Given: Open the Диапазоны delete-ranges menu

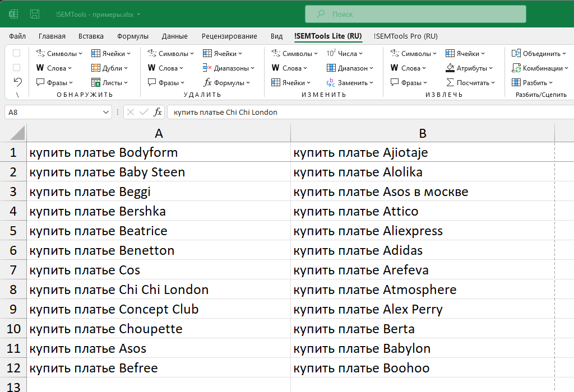Looking at the screenshot, I should tap(229, 68).
